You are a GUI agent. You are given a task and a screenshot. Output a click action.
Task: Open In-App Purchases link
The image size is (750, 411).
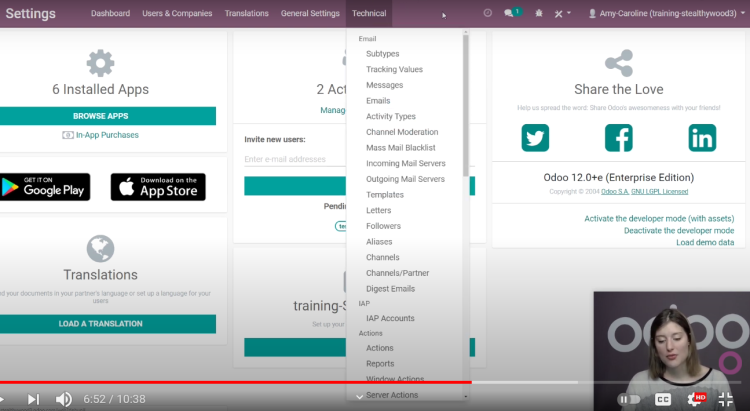click(x=100, y=135)
